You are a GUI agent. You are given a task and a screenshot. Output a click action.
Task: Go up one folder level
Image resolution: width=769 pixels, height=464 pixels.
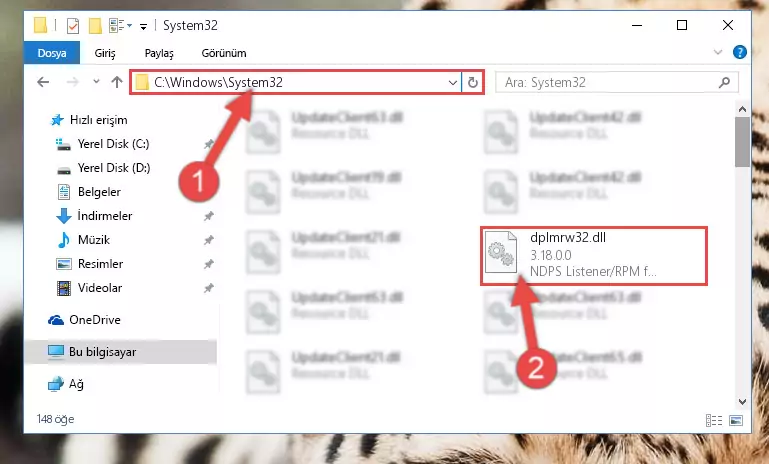(x=117, y=82)
